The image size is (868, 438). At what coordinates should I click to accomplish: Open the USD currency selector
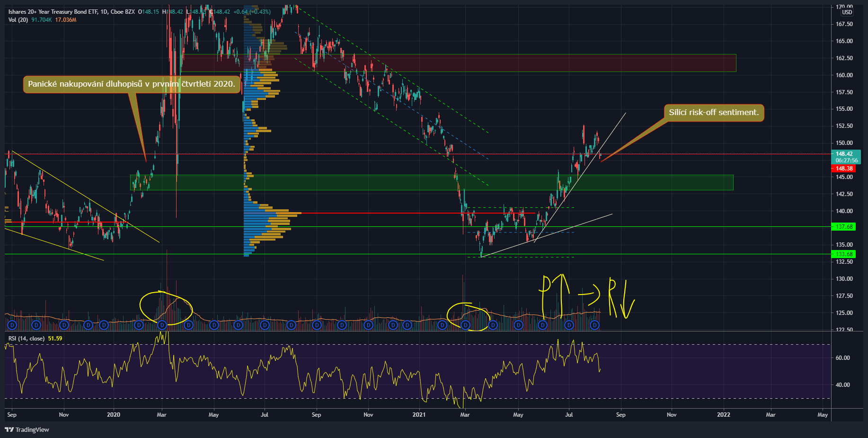click(x=847, y=12)
